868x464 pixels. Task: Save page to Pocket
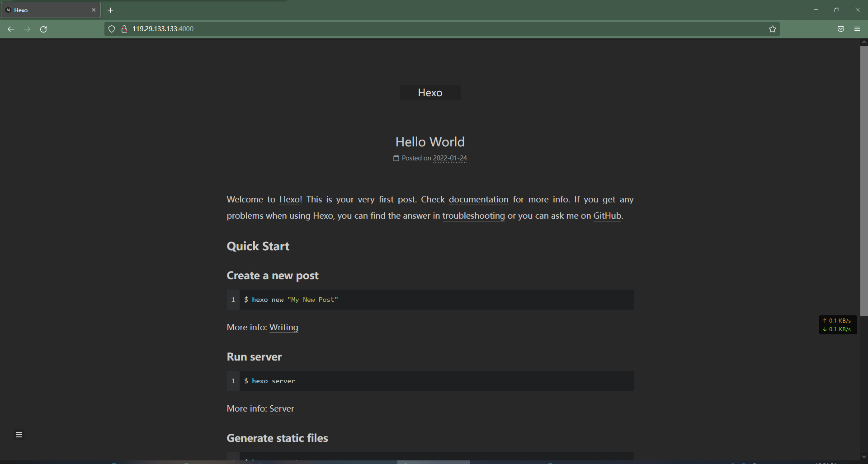point(840,29)
